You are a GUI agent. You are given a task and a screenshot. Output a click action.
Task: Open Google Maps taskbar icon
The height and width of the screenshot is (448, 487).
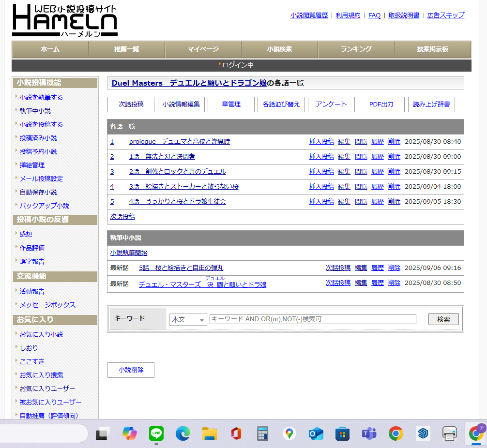(289, 433)
